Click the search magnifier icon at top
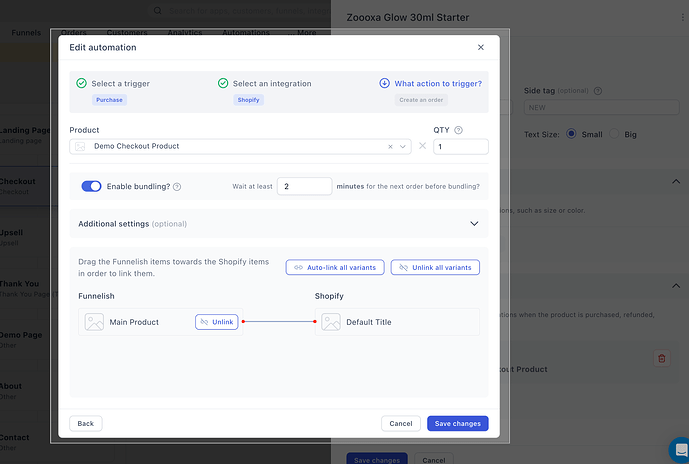This screenshot has width=689, height=464. (x=157, y=11)
